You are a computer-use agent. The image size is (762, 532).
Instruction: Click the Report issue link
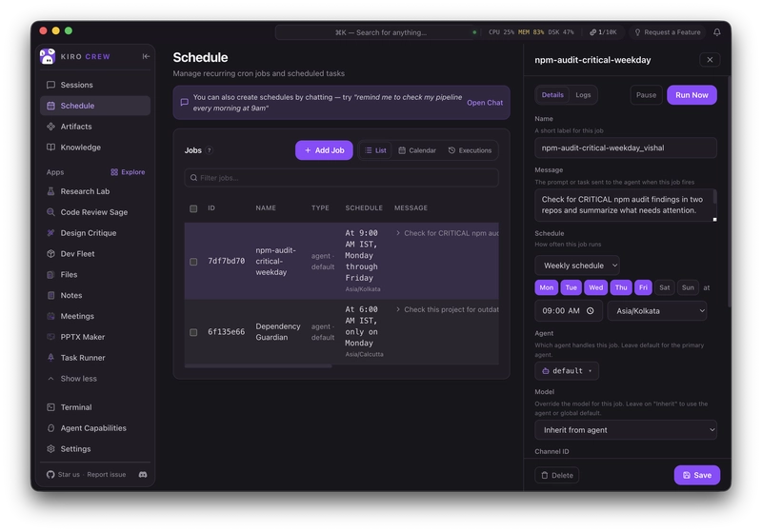107,475
